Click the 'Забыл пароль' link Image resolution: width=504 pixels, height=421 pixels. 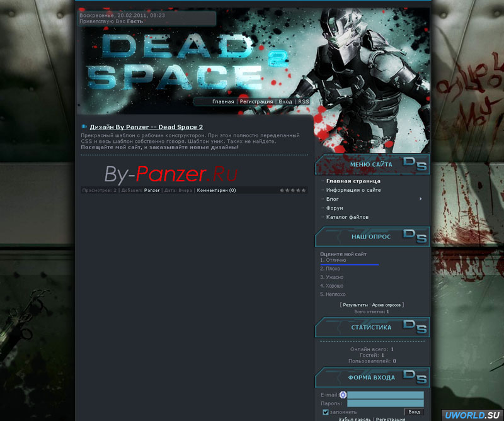pyautogui.click(x=354, y=419)
